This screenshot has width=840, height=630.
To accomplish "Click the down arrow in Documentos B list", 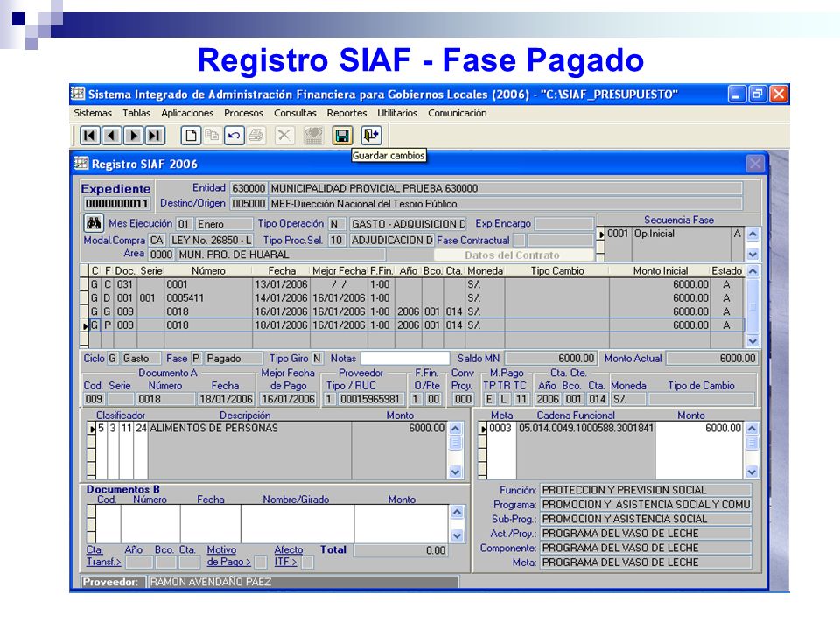I will 457,535.
